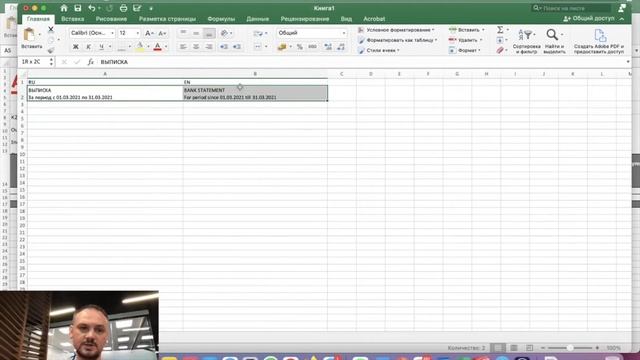The width and height of the screenshot is (640, 360).
Task: Toggle underline Ч formatting
Action: click(x=102, y=47)
